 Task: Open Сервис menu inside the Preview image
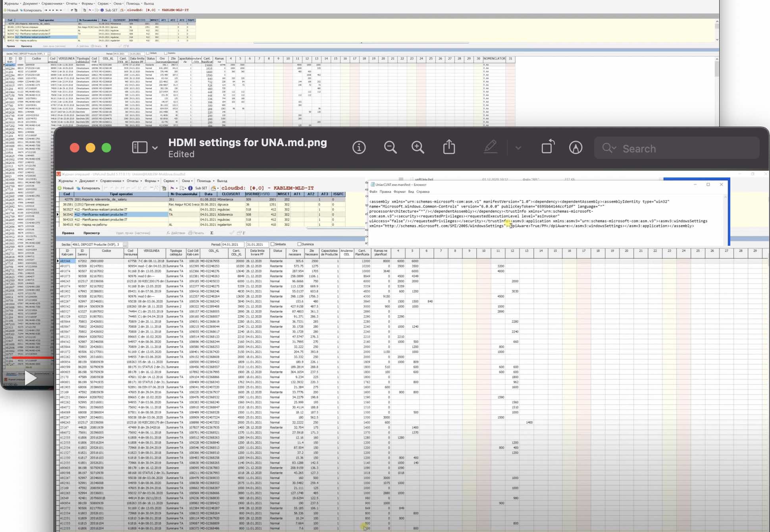[170, 181]
